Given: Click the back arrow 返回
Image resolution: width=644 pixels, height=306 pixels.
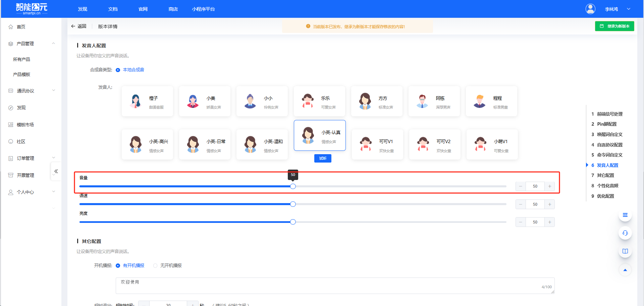Looking at the screenshot, I should [78, 26].
